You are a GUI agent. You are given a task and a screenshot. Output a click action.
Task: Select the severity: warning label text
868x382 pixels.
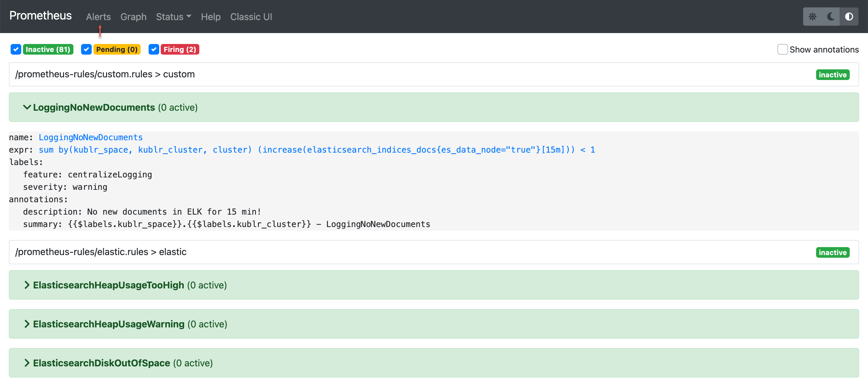[65, 187]
